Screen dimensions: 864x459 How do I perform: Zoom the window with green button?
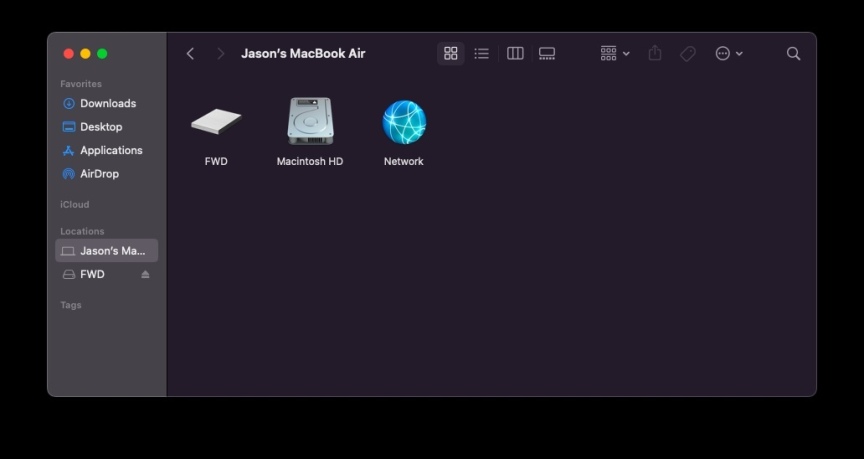click(x=102, y=53)
